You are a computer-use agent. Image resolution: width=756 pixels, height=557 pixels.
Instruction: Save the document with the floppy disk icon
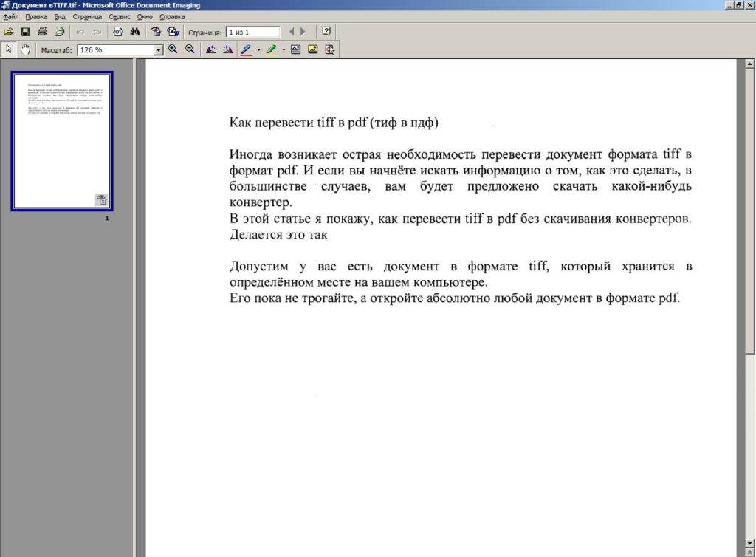(25, 32)
